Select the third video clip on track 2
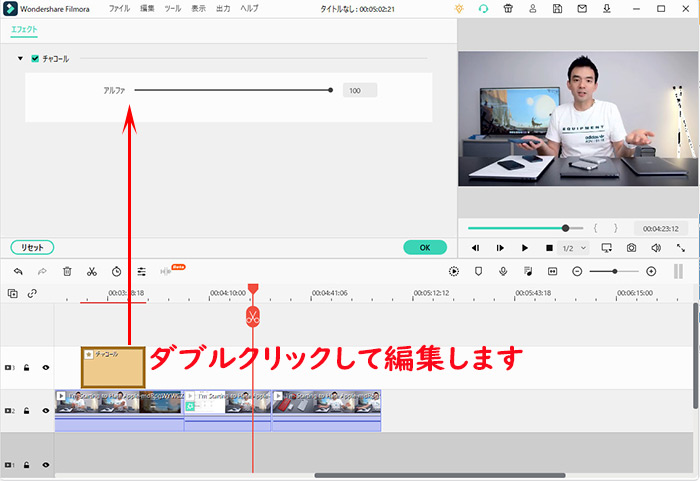Image resolution: width=700 pixels, height=481 pixels. tap(326, 411)
